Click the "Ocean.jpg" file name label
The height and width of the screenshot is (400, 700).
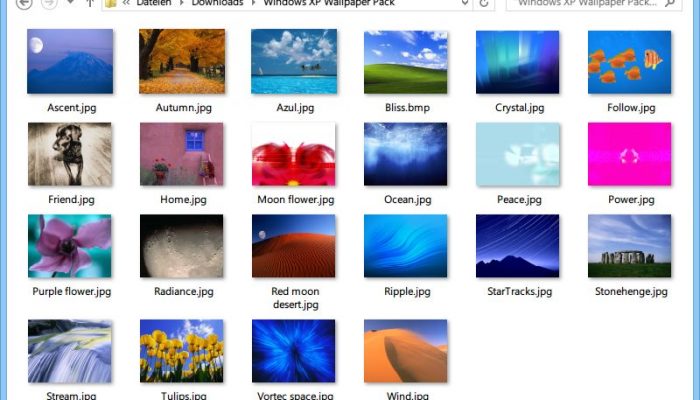(x=408, y=200)
